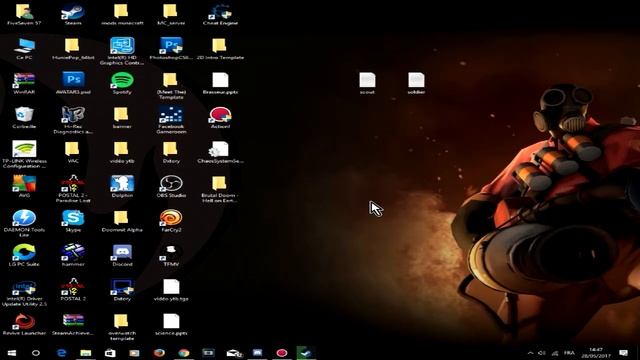Launch POSTAL 2 - Paradise Lost shortcut

73,189
